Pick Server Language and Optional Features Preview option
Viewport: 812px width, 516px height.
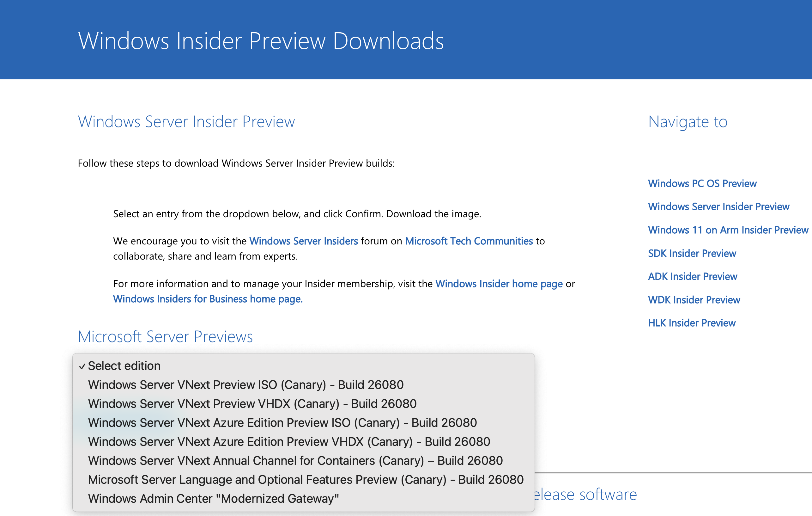(x=304, y=480)
